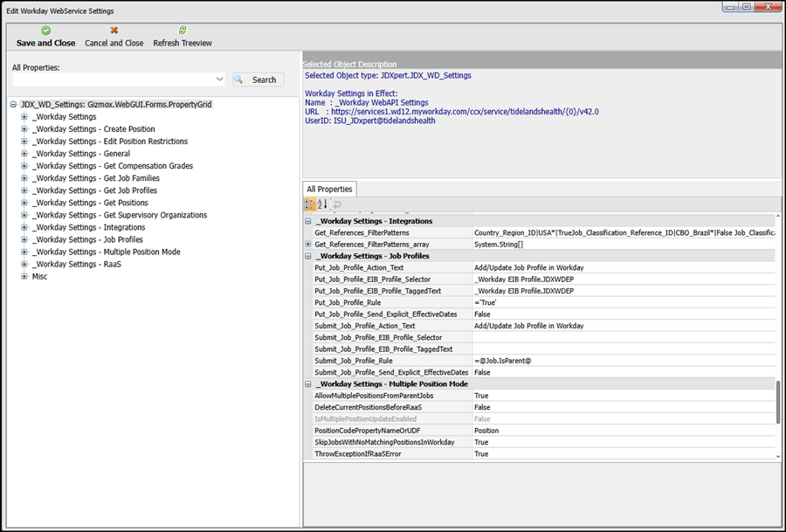Click the Cancel and Close label
This screenshot has width=786, height=532.
click(114, 43)
